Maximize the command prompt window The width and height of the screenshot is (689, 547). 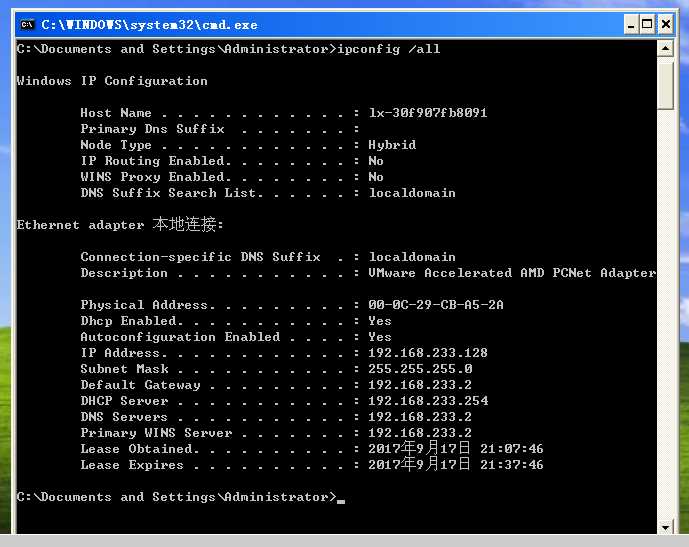pos(647,24)
